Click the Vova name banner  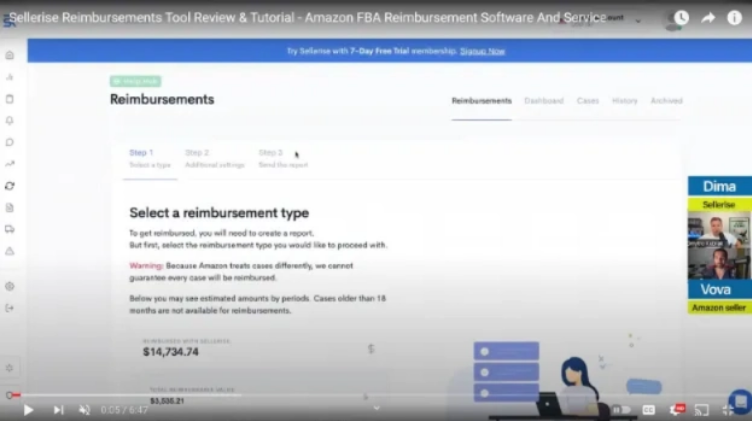point(719,290)
